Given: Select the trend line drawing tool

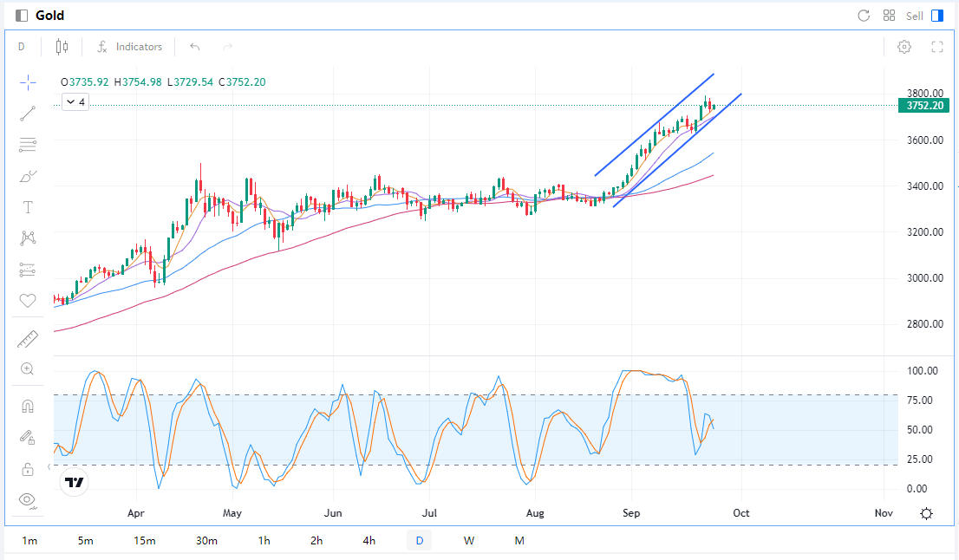Looking at the screenshot, I should tap(28, 113).
